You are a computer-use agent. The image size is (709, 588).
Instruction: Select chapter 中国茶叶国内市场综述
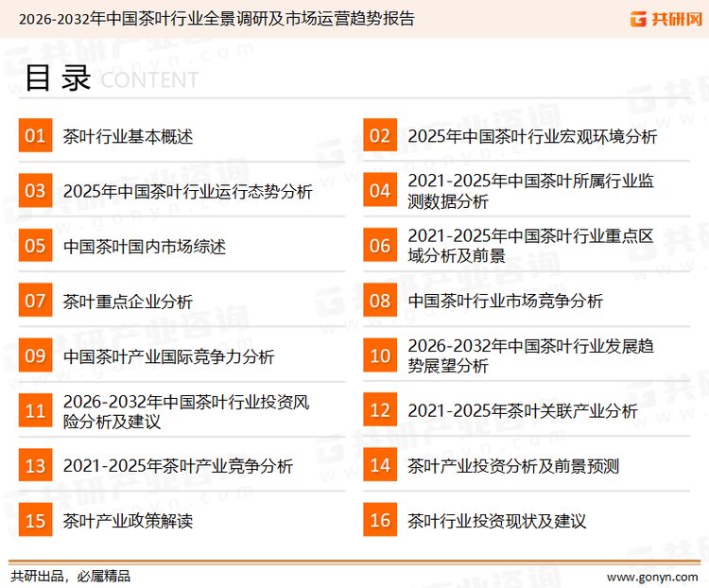coord(145,247)
